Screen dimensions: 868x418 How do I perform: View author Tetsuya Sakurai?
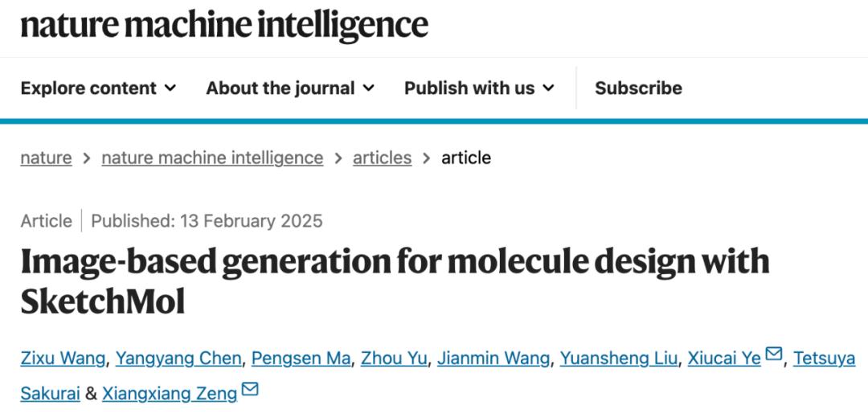point(824,358)
